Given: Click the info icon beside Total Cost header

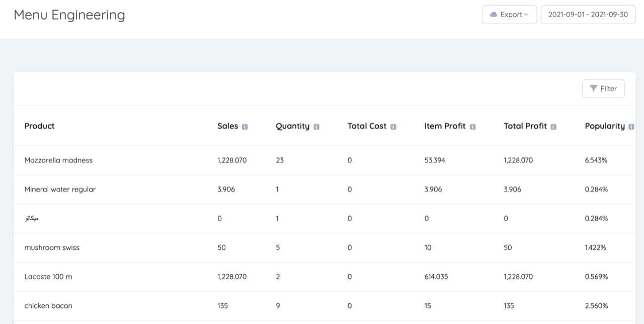Looking at the screenshot, I should pos(392,126).
